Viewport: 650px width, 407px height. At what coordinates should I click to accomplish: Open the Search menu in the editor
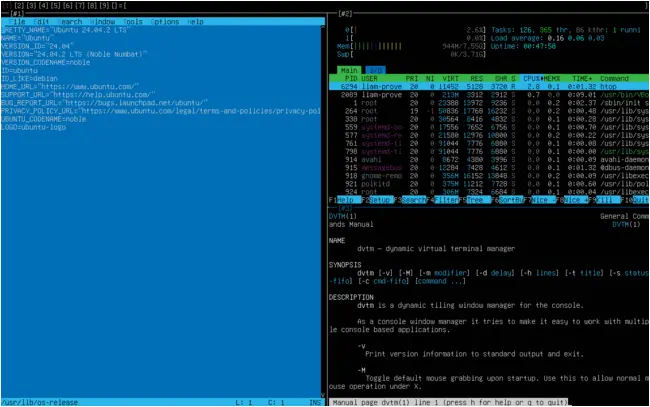point(70,22)
